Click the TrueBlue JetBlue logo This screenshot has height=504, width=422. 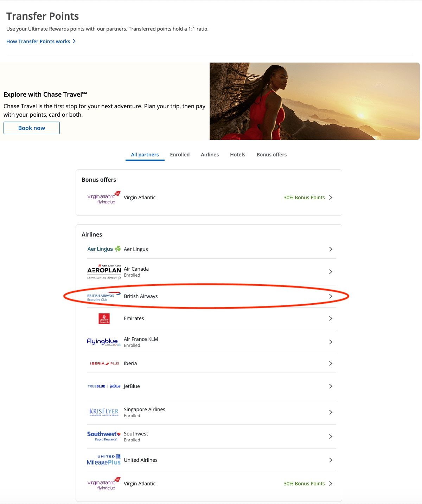point(104,386)
